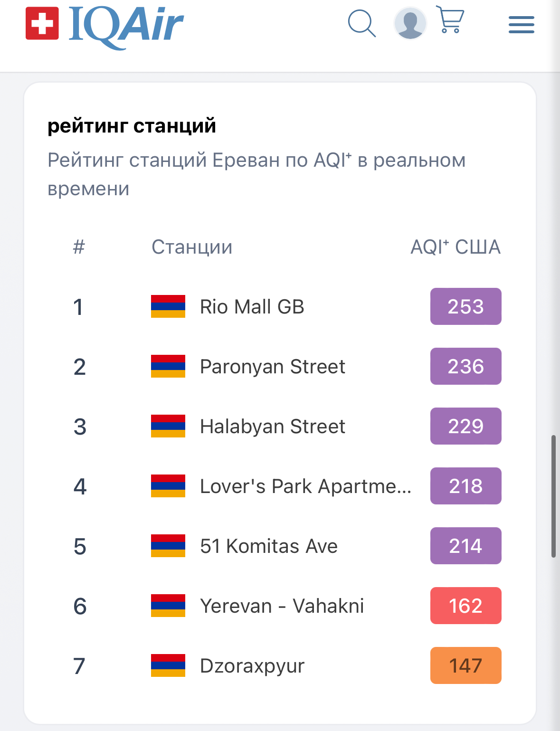The width and height of the screenshot is (560, 731).
Task: Click the page vertical scrollbar thumb
Action: point(553,496)
